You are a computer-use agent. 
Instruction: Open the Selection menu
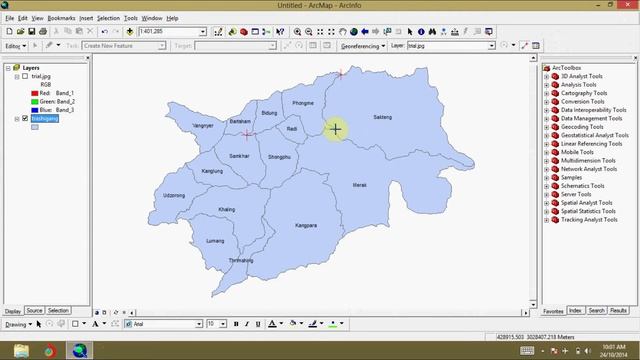tap(108, 18)
